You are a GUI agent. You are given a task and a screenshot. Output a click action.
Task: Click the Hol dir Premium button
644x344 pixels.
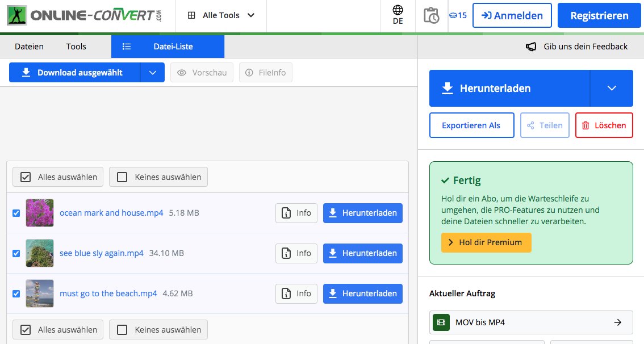pyautogui.click(x=486, y=242)
